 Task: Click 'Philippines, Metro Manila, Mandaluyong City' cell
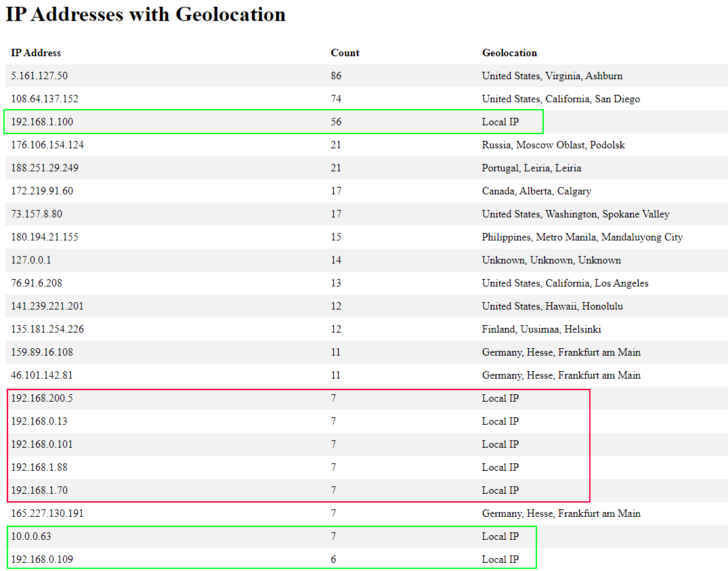[x=582, y=237]
